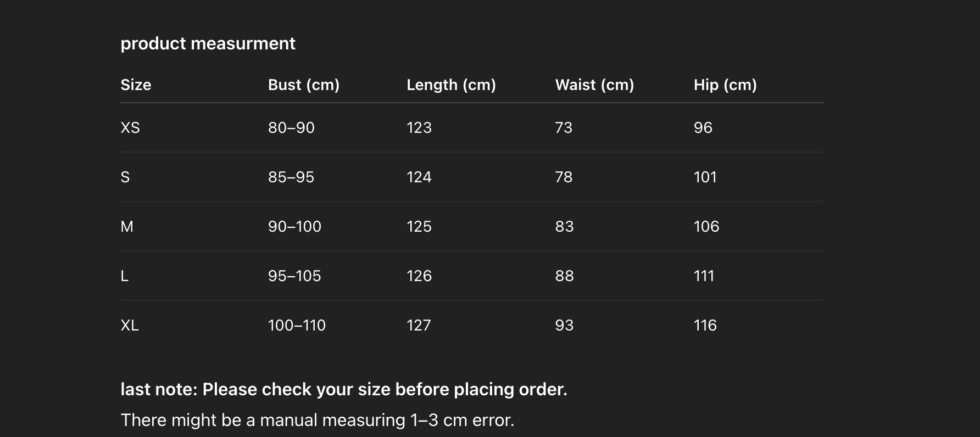Screen dimensions: 980x437
Task: Select the 73 waist value
Action: tap(564, 127)
